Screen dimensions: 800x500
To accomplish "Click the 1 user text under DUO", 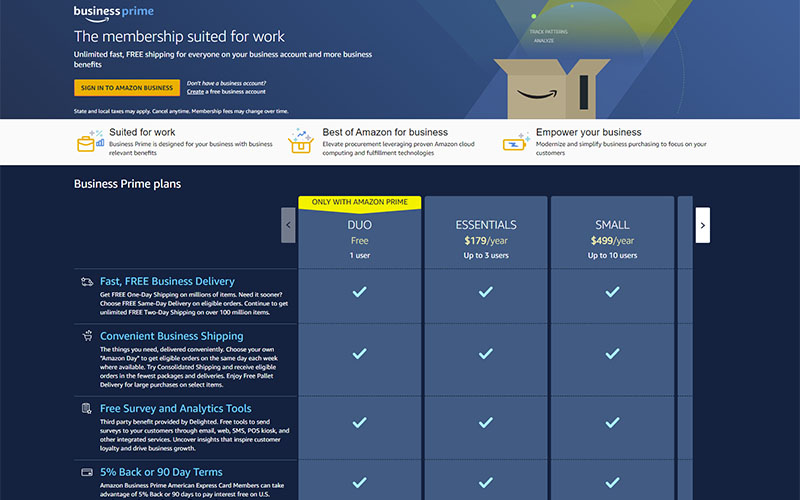I will [360, 256].
